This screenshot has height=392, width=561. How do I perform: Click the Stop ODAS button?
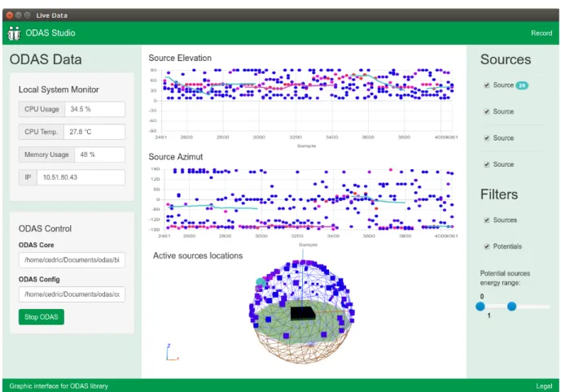[x=42, y=317]
